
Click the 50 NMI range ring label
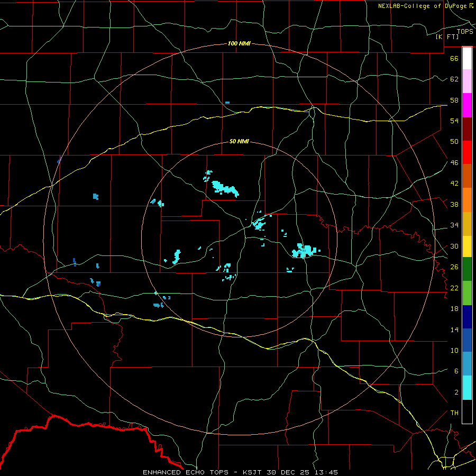(x=239, y=141)
